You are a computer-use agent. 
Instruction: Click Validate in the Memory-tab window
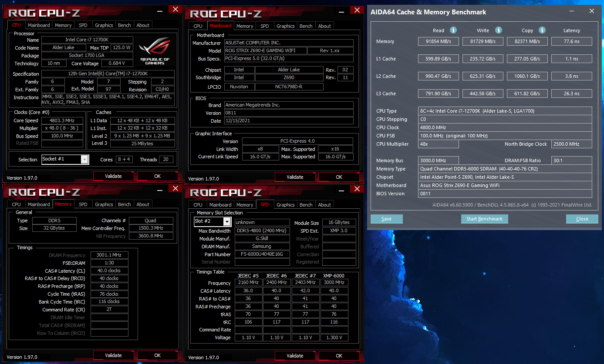pos(113,355)
